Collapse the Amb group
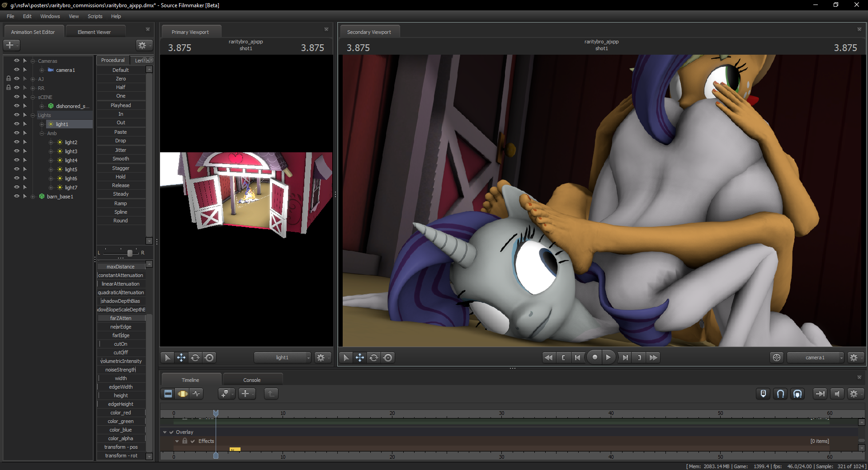 (42, 133)
